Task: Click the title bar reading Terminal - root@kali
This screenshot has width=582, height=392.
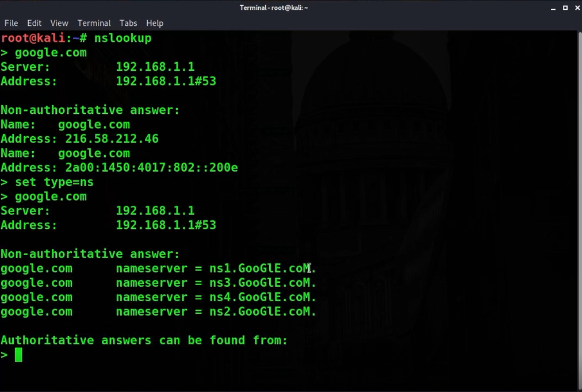Action: point(274,7)
